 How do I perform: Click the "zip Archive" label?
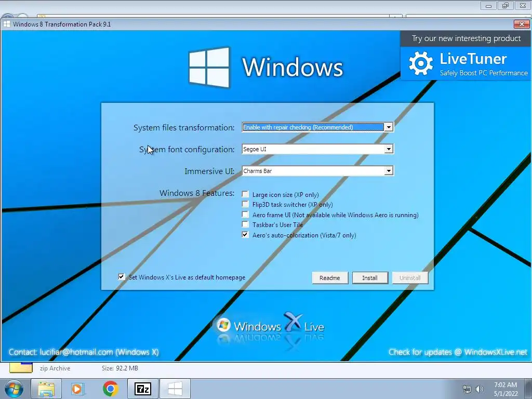(55, 368)
